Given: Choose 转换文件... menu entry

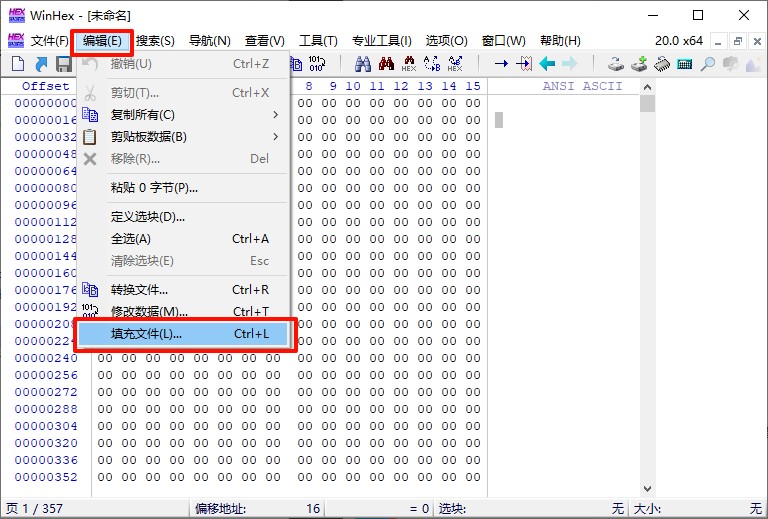Looking at the screenshot, I should pyautogui.click(x=184, y=289).
